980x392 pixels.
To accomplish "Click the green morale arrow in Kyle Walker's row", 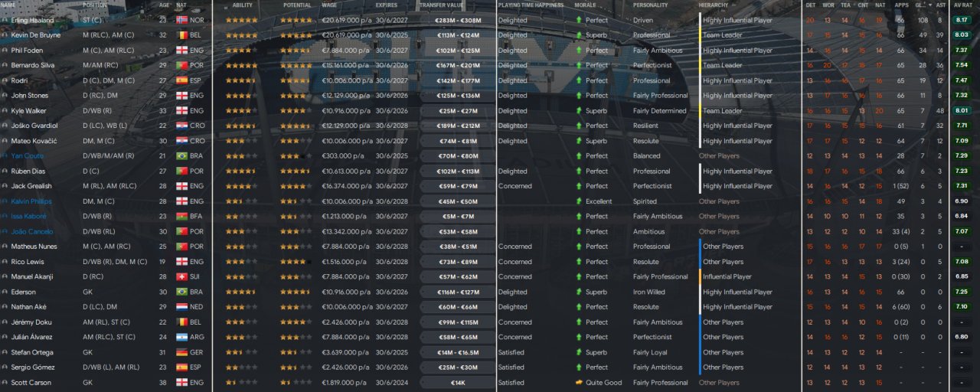I will (579, 110).
